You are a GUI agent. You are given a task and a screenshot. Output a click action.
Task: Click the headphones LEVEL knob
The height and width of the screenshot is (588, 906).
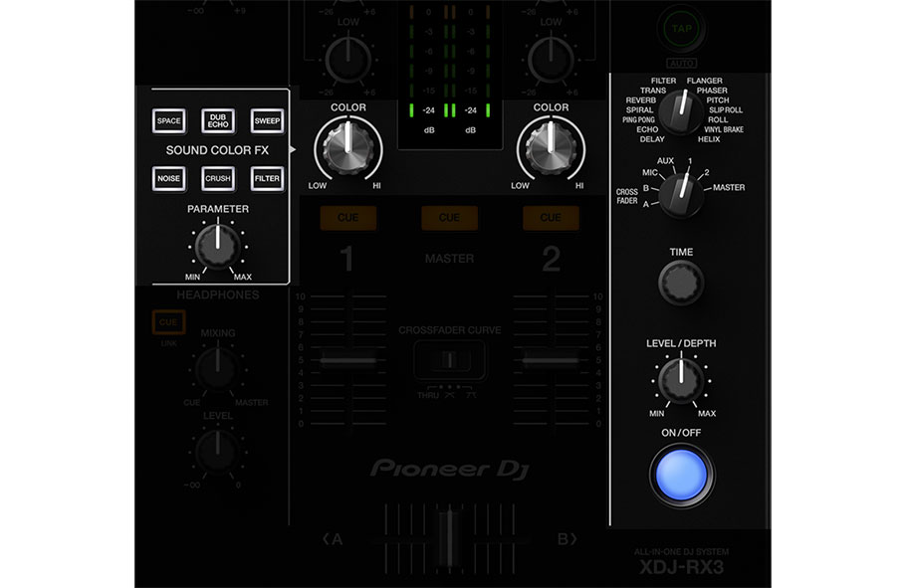[x=218, y=451]
